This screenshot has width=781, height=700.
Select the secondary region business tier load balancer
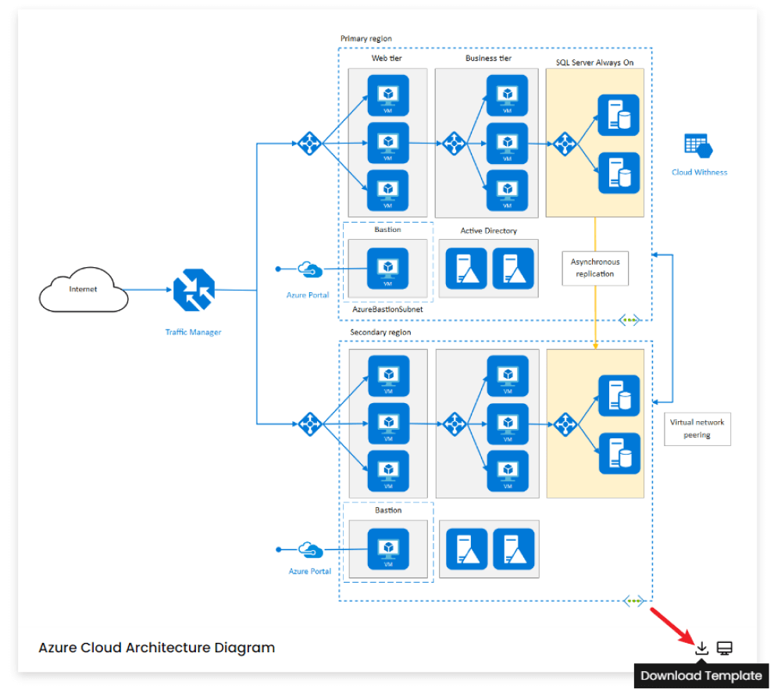pyautogui.click(x=455, y=424)
